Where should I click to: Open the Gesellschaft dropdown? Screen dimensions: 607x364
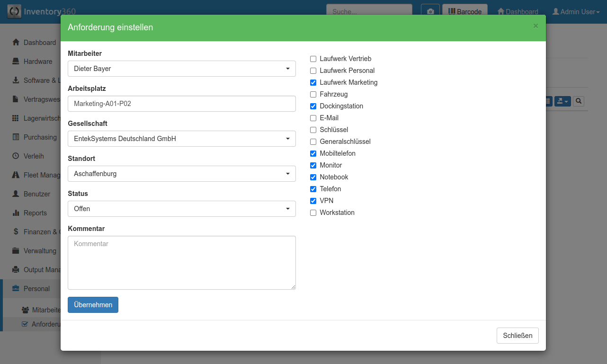(x=181, y=139)
